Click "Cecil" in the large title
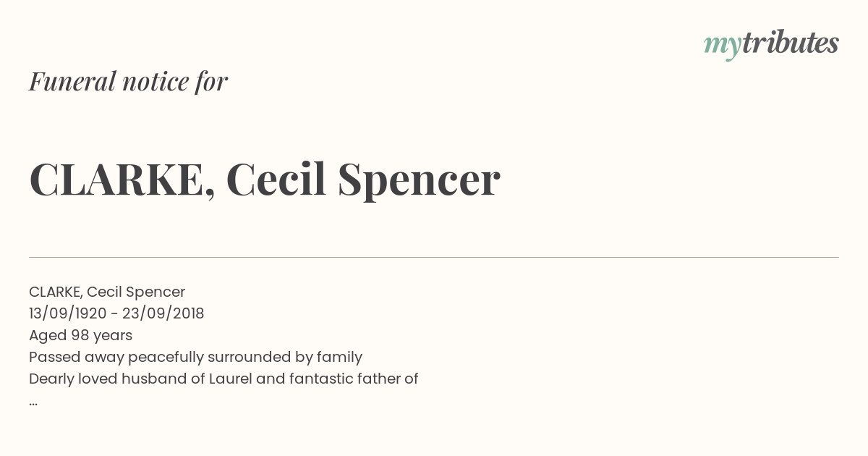Viewport: 868px width, 456px height. point(276,179)
